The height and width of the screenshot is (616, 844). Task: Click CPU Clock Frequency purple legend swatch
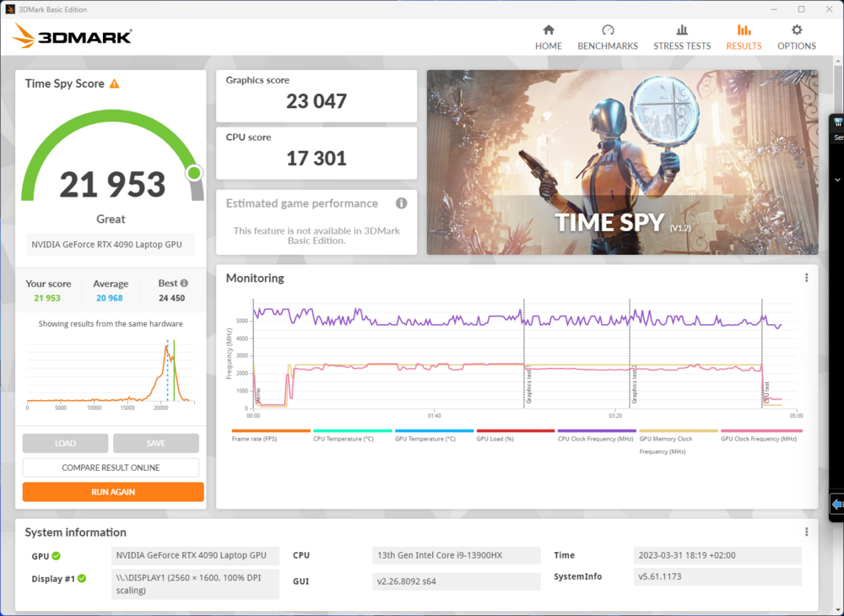coord(597,430)
